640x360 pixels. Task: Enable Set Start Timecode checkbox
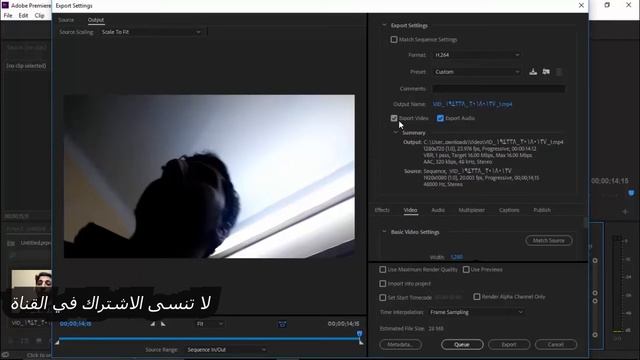382,298
